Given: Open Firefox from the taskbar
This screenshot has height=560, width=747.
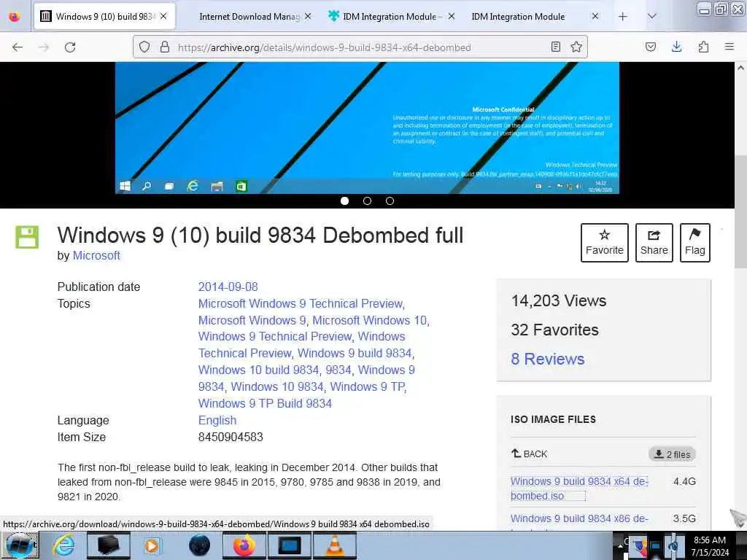Looking at the screenshot, I should [x=244, y=545].
